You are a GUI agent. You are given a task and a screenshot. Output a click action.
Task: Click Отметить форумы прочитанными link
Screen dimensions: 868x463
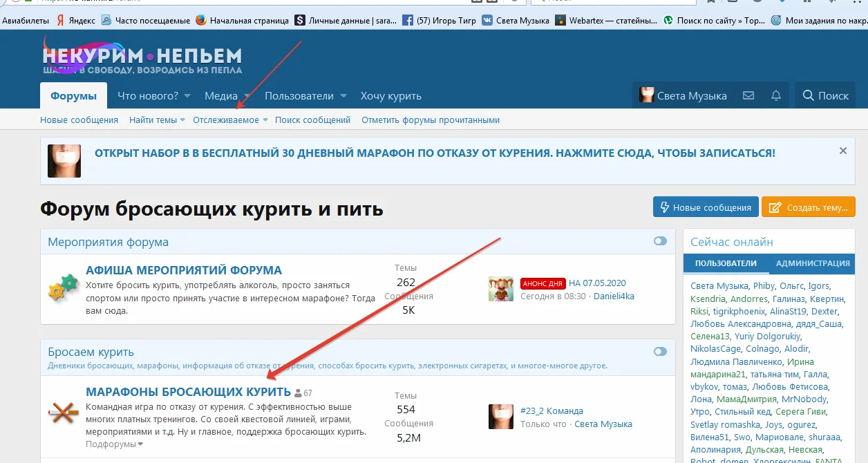pyautogui.click(x=431, y=120)
